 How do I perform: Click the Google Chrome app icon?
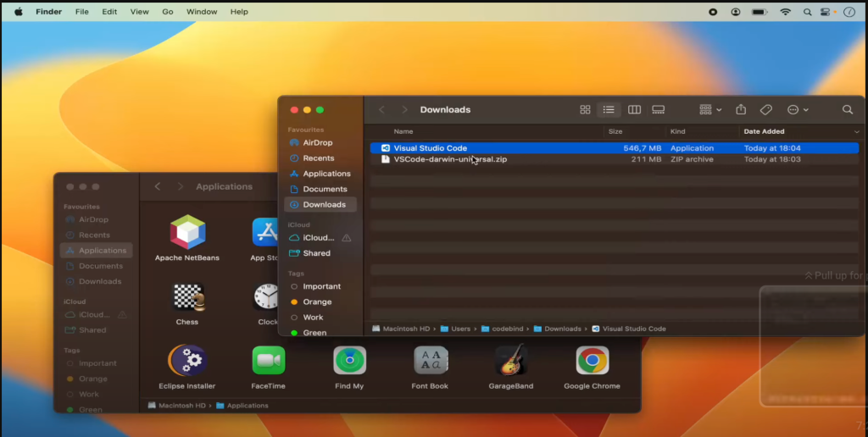point(592,361)
